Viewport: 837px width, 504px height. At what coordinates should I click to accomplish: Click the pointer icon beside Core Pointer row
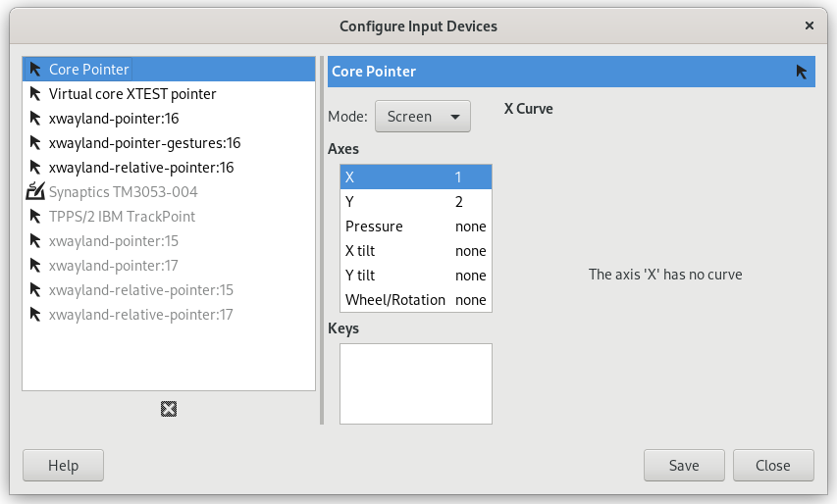coord(35,70)
